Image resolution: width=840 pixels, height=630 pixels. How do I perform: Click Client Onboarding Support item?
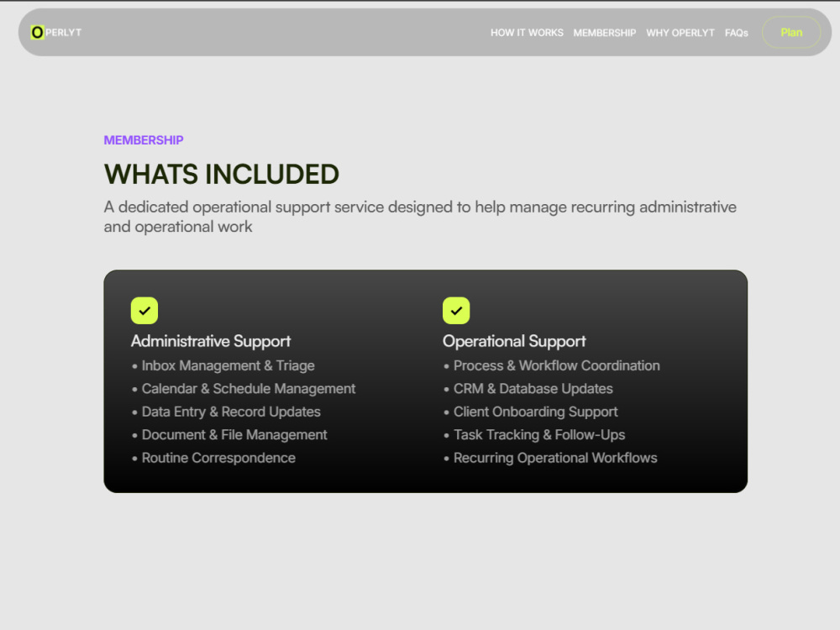click(530, 412)
